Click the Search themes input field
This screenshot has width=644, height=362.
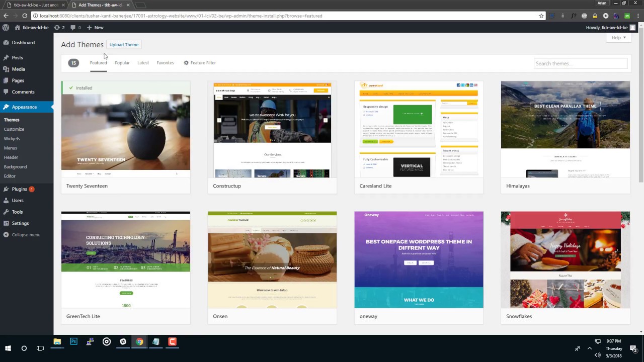tap(581, 63)
